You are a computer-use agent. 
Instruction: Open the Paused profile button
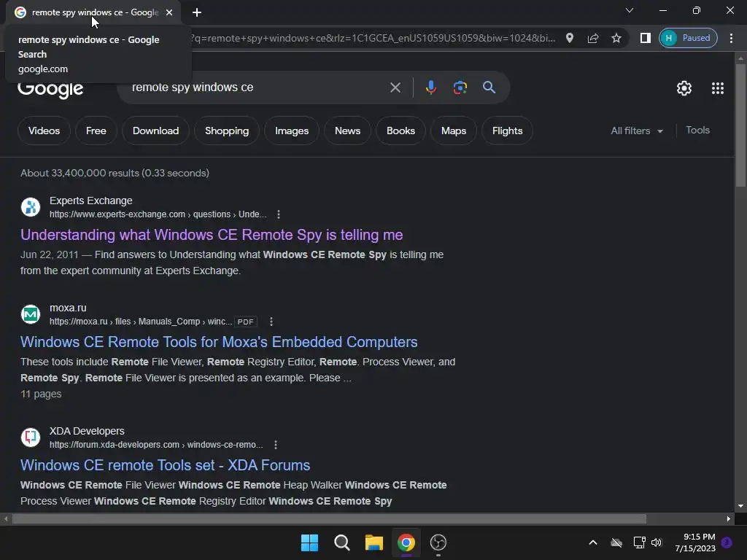point(688,38)
